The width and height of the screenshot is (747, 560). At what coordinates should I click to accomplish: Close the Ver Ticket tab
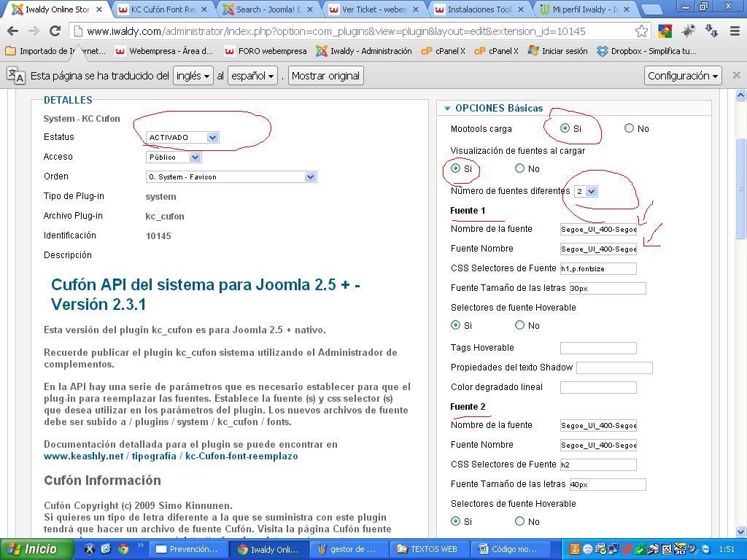(x=415, y=9)
